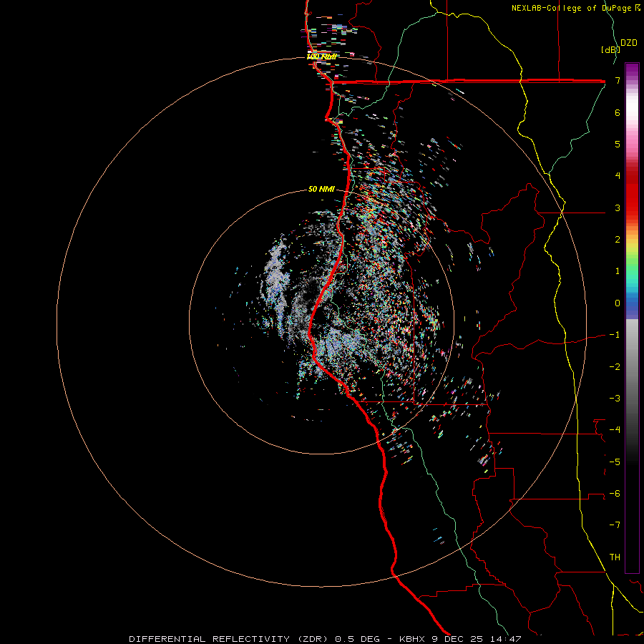Viewport: 644px width, 644px height.
Task: Click the color bar at the 0 dB label
Action: tap(618, 303)
